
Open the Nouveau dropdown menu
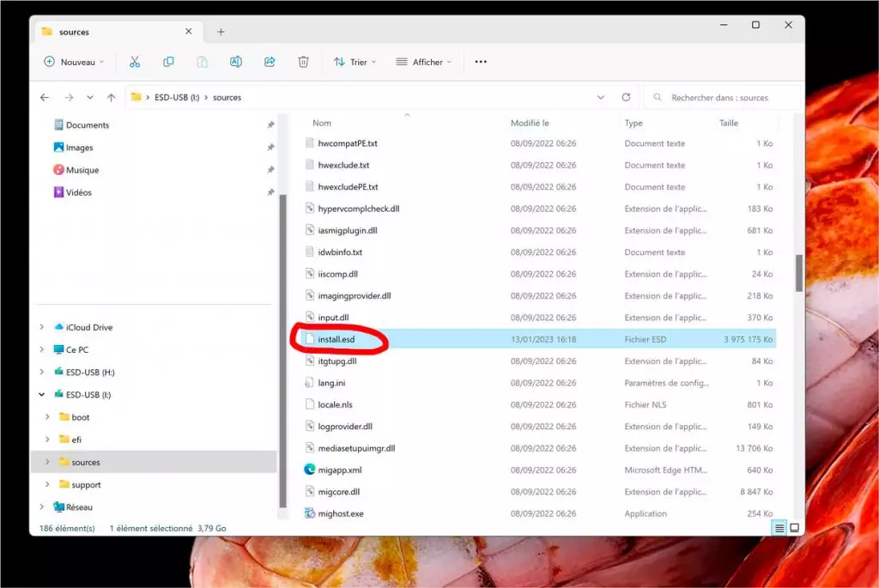[x=74, y=62]
